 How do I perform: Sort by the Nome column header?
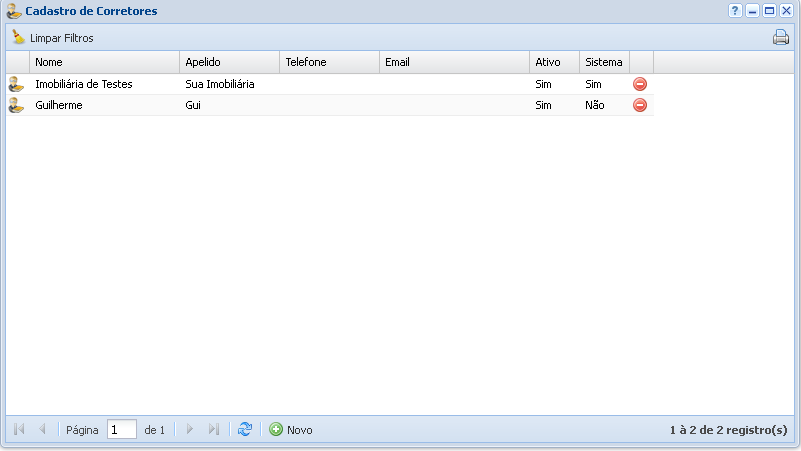pos(104,62)
